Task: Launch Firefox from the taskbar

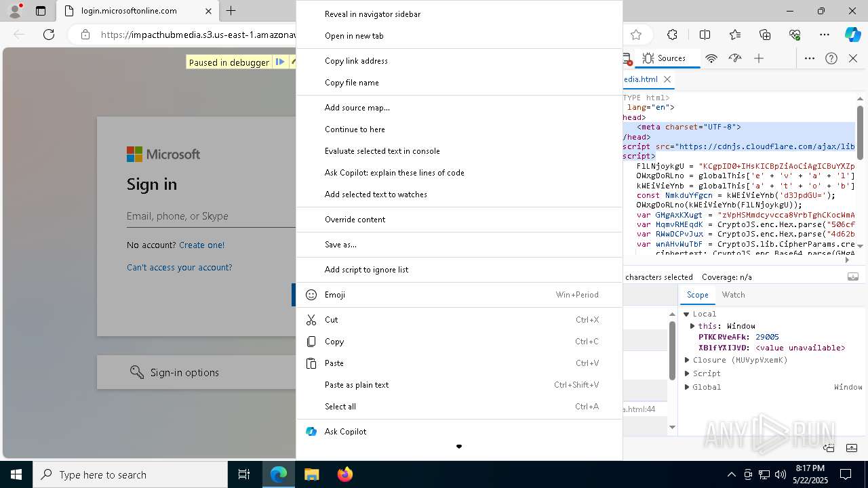Action: click(x=344, y=474)
